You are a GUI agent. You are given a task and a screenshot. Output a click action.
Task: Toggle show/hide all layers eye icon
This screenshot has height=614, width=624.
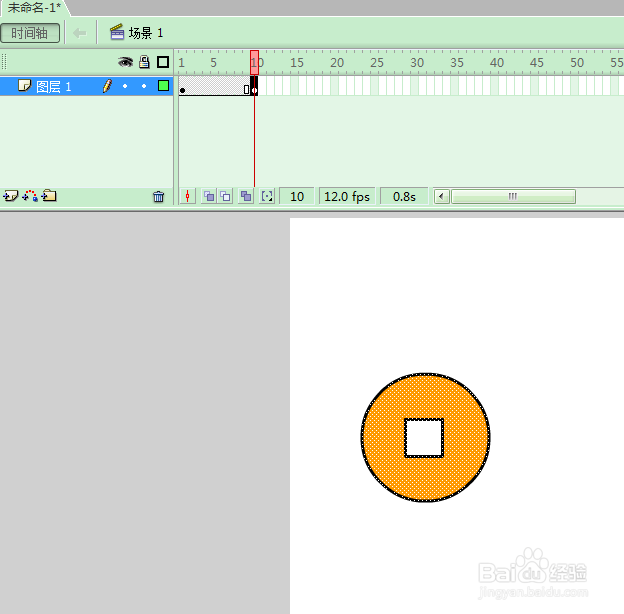pyautogui.click(x=125, y=62)
